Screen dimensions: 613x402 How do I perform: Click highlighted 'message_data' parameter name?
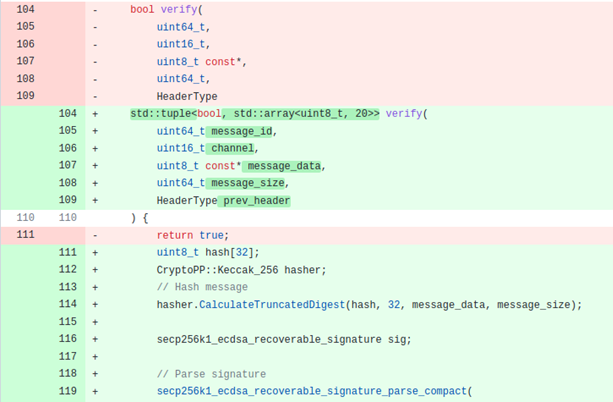(x=285, y=166)
